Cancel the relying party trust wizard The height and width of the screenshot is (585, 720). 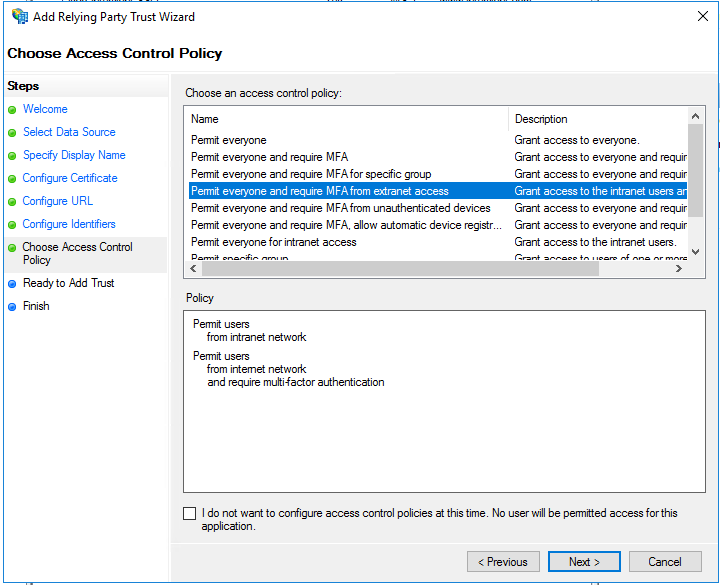665,562
